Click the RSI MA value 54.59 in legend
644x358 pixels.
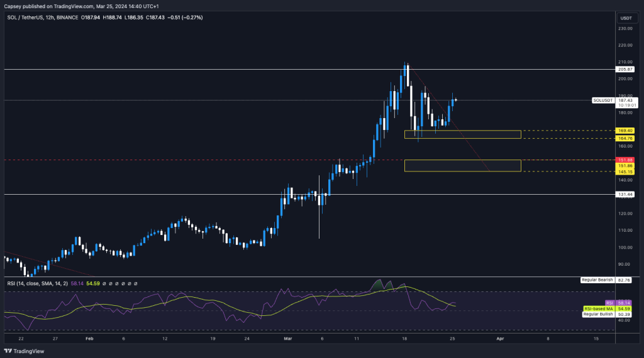pyautogui.click(x=93, y=283)
